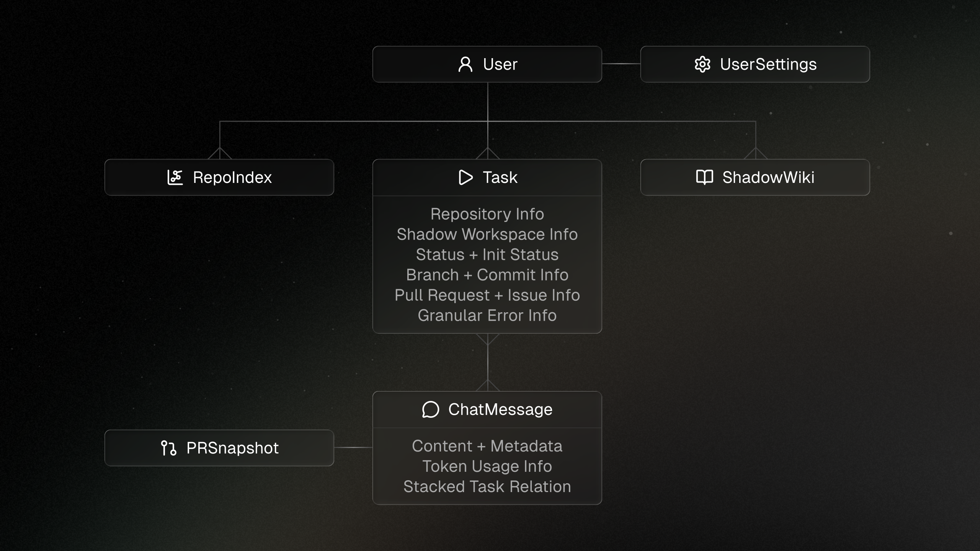Screen dimensions: 980x551
Task: Click the Status + Init Status line
Action: tap(487, 255)
